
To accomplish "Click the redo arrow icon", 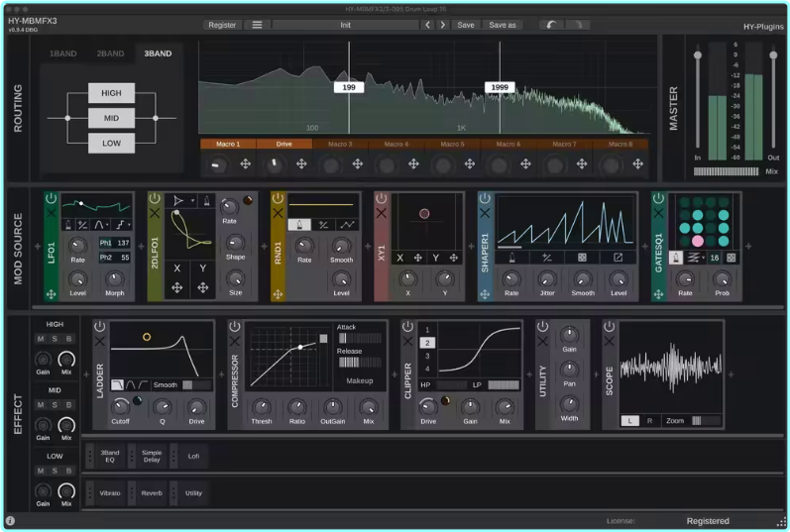I will (578, 25).
